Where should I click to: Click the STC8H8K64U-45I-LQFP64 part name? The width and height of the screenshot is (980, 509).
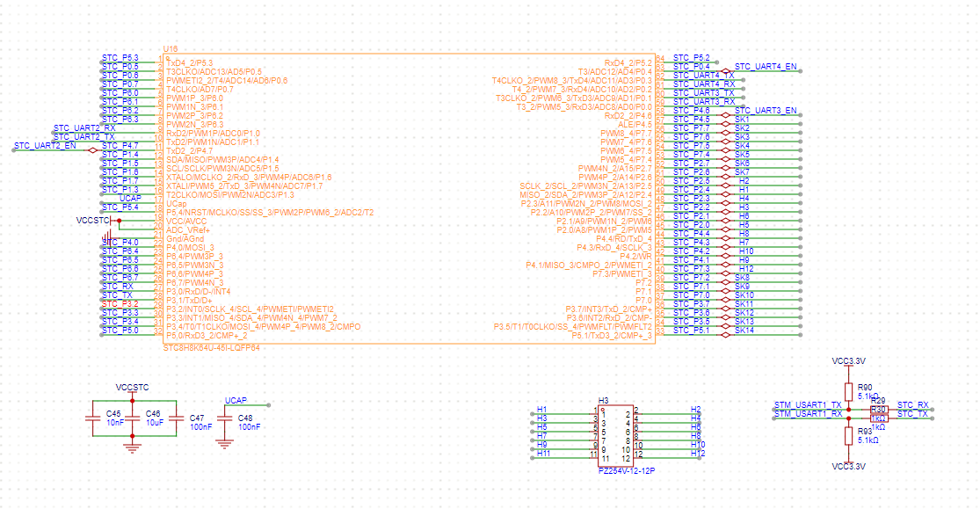pyautogui.click(x=211, y=348)
